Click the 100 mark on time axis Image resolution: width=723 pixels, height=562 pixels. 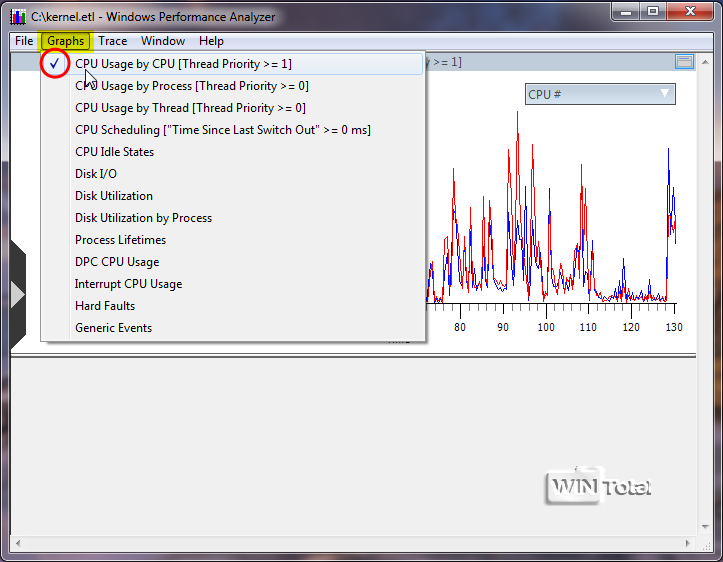[546, 327]
